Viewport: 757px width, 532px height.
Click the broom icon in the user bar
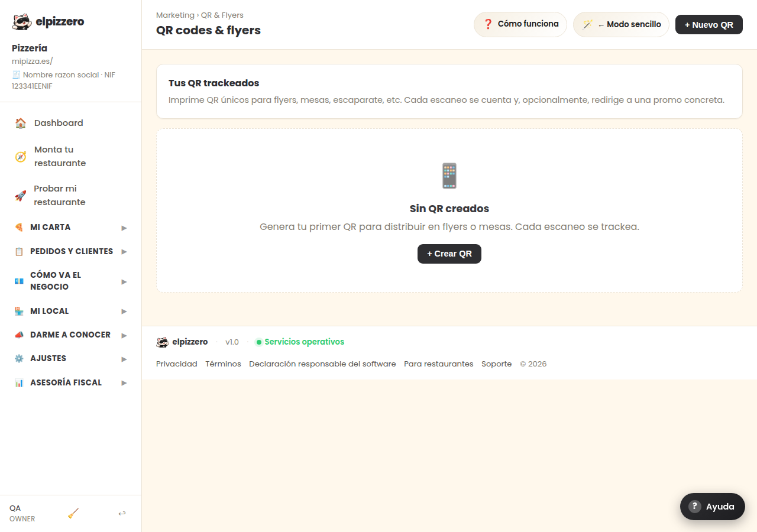(x=73, y=513)
